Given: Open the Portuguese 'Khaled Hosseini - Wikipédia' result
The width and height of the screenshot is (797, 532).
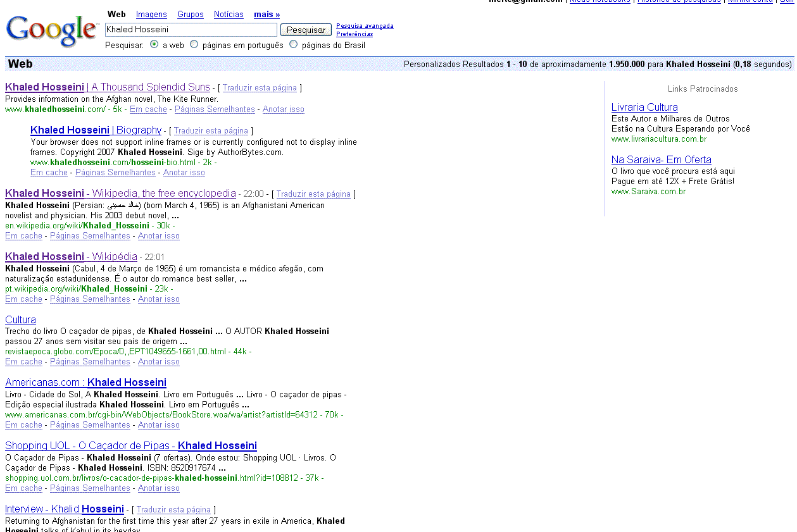Looking at the screenshot, I should coord(71,257).
